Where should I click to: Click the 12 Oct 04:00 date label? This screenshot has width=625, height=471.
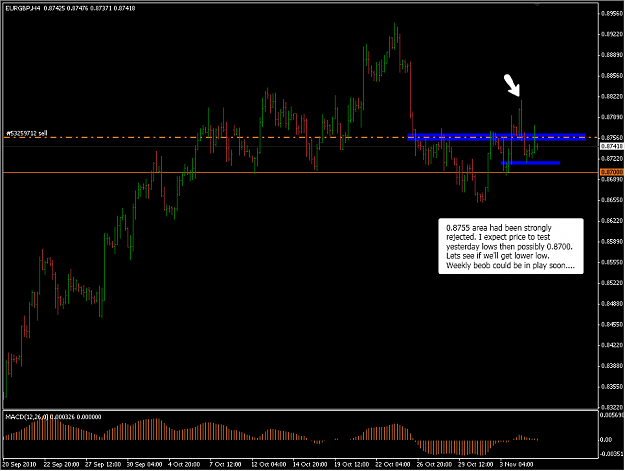269,465
